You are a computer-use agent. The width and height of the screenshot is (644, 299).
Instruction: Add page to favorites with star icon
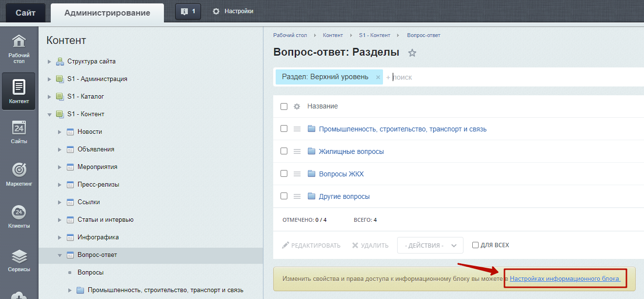412,53
